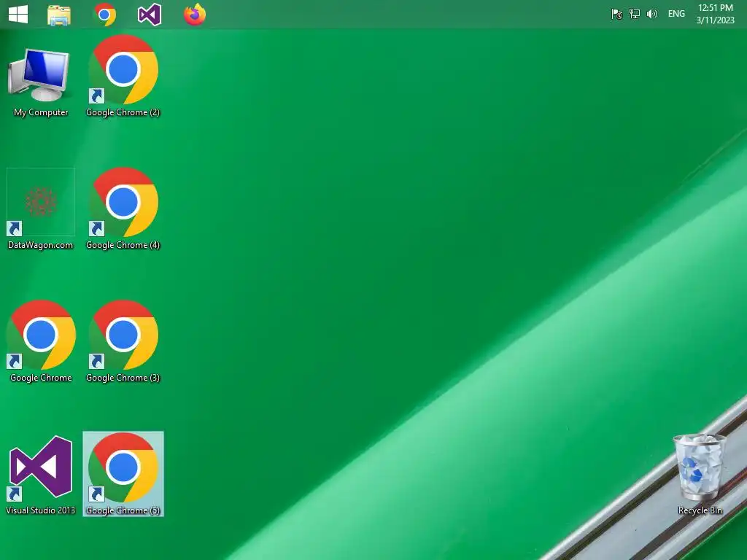Image resolution: width=747 pixels, height=560 pixels.
Task: Click the Recycle Bin label text
Action: click(x=700, y=510)
